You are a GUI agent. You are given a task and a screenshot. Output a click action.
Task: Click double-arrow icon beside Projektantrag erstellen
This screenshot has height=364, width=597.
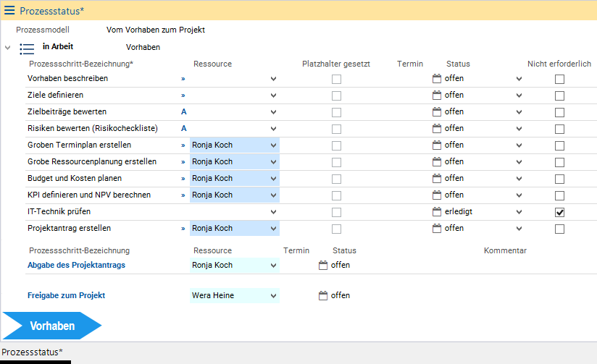tap(183, 228)
